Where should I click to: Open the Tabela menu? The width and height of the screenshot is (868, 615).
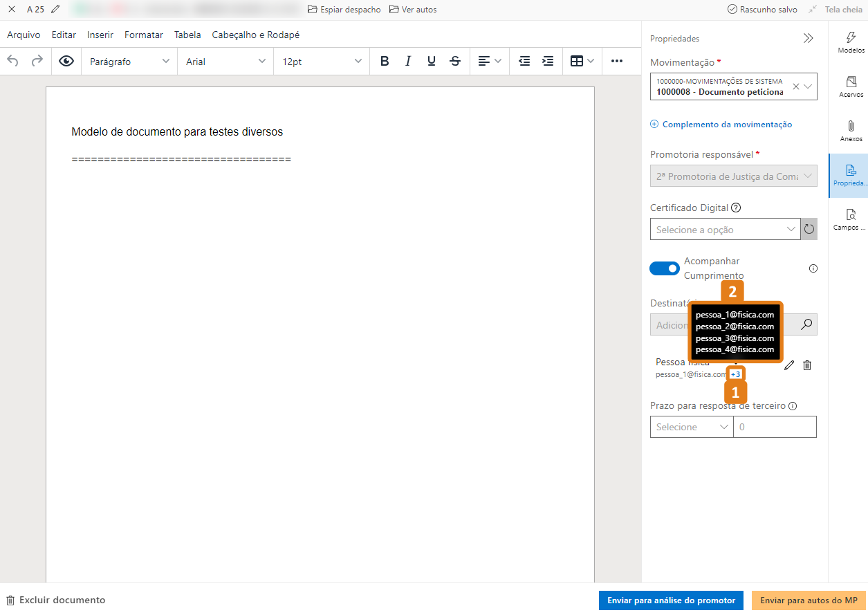187,35
